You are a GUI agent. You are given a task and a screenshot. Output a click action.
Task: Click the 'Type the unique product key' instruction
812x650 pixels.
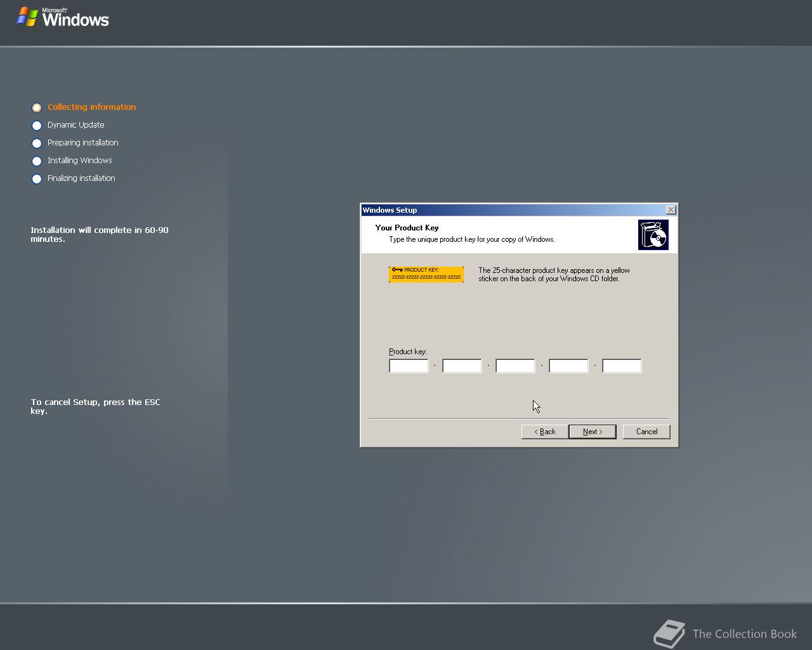(x=472, y=239)
